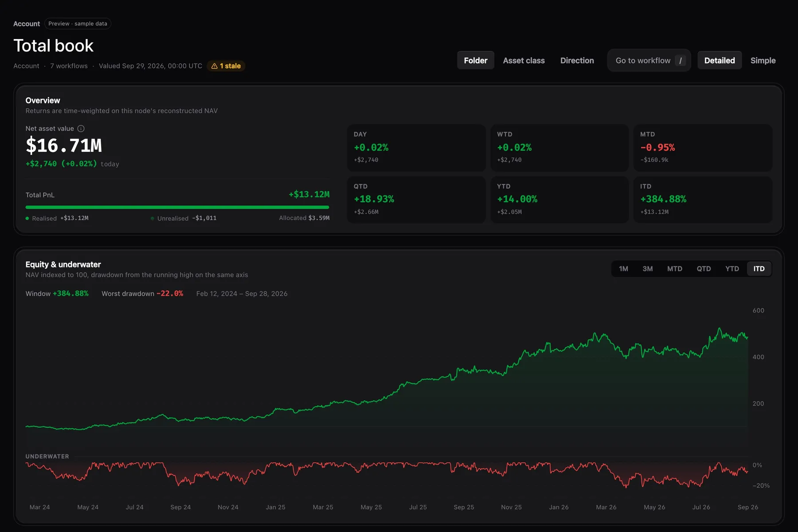Viewport: 798px width, 532px height.
Task: Click the Equity & underwater title
Action: pos(63,265)
